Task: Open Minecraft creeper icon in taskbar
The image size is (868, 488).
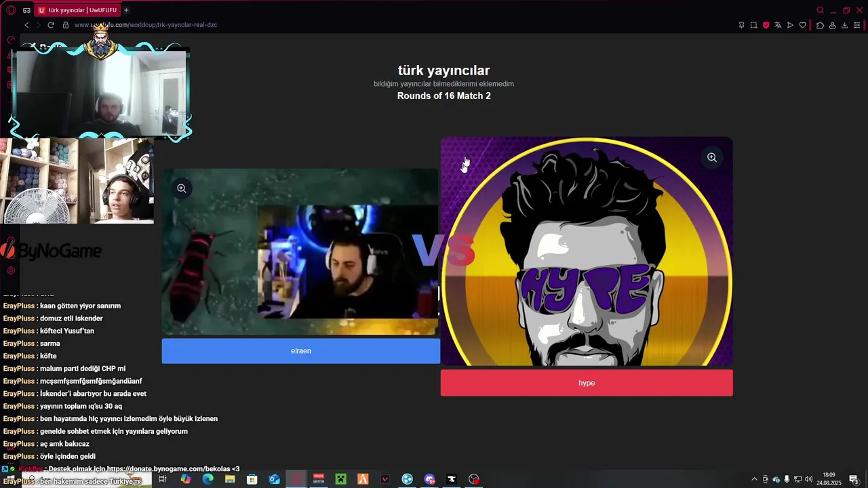Action: coord(341,479)
